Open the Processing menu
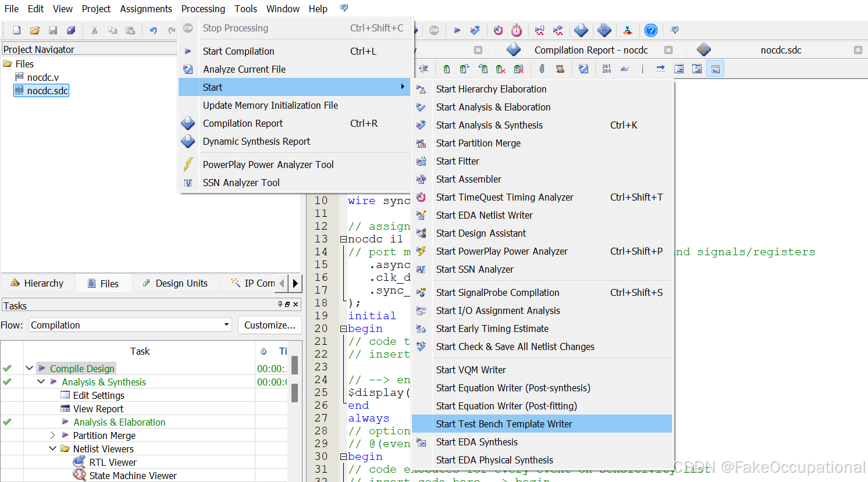The image size is (868, 482). [203, 9]
